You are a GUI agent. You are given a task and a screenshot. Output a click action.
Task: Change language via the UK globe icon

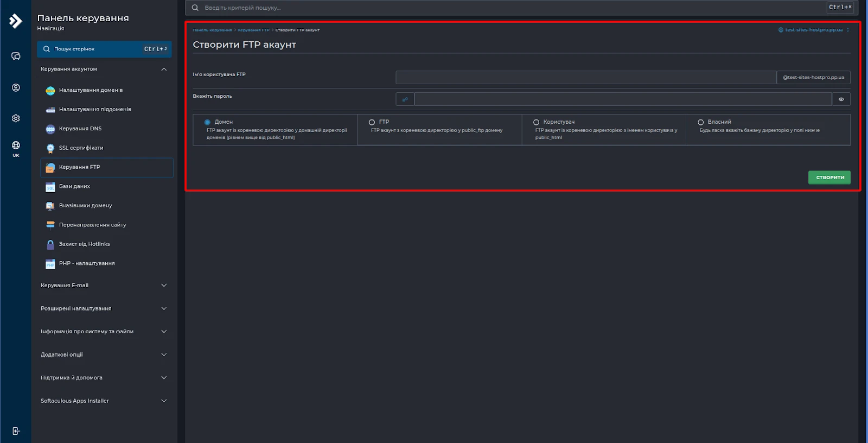pos(16,148)
